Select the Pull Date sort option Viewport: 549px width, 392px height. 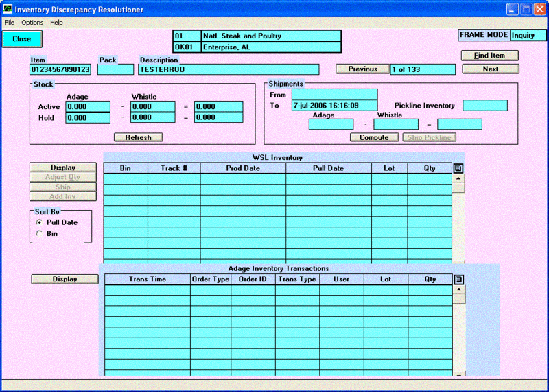[39, 222]
